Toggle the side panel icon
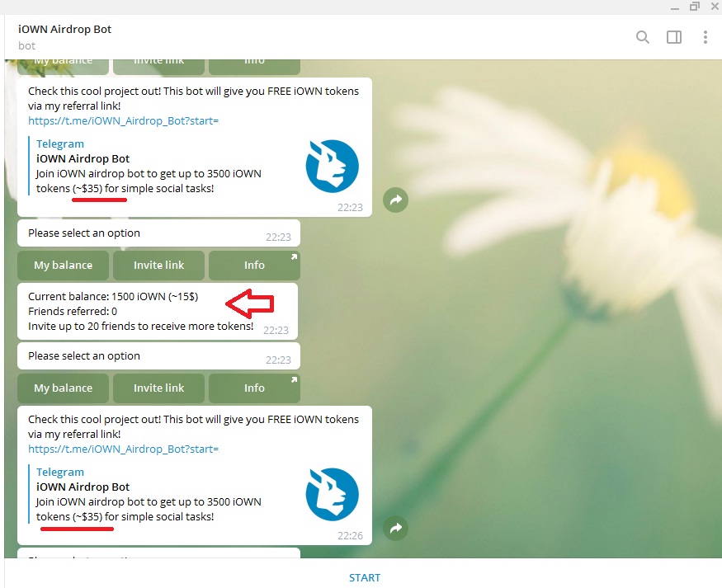The width and height of the screenshot is (722, 588). (673, 37)
